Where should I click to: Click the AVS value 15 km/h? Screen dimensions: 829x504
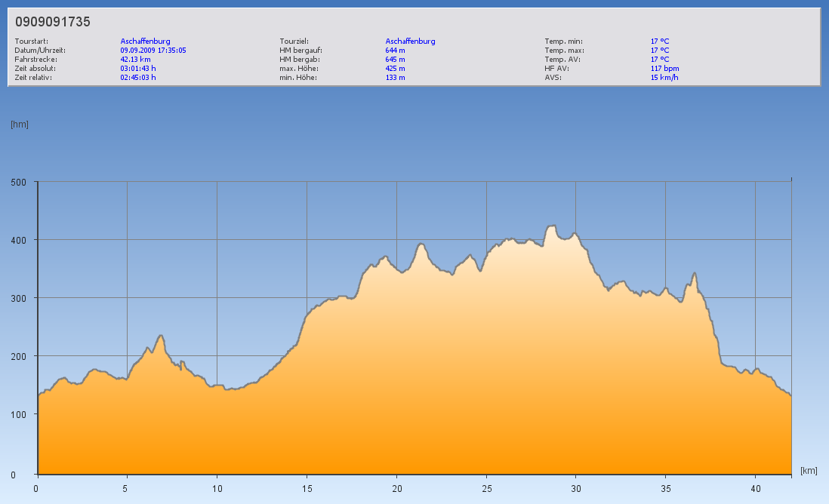pos(664,78)
